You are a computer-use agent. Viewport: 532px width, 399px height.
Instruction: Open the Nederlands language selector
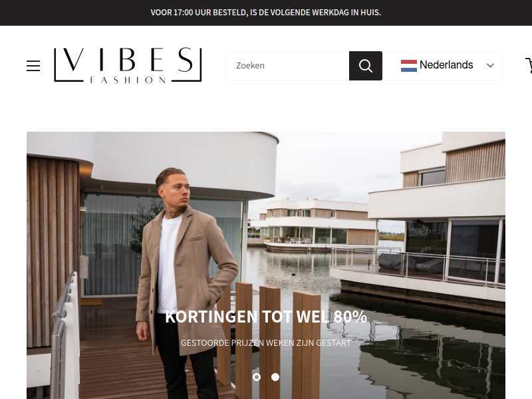click(x=446, y=65)
